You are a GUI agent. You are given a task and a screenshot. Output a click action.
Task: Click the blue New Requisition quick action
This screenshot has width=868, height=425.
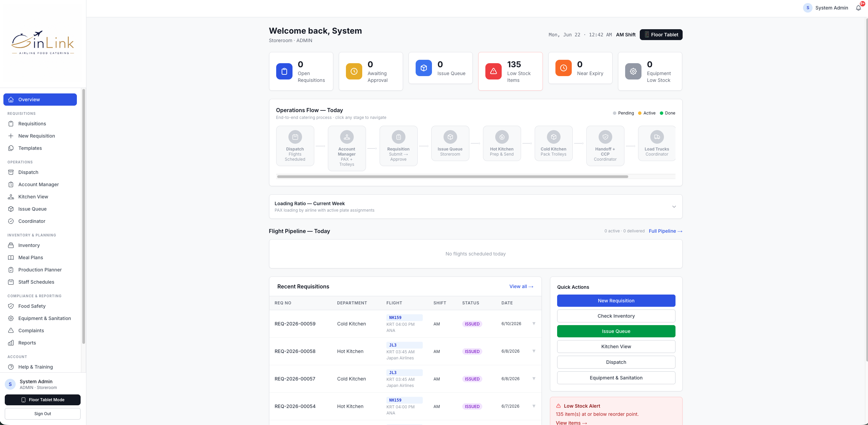(616, 301)
